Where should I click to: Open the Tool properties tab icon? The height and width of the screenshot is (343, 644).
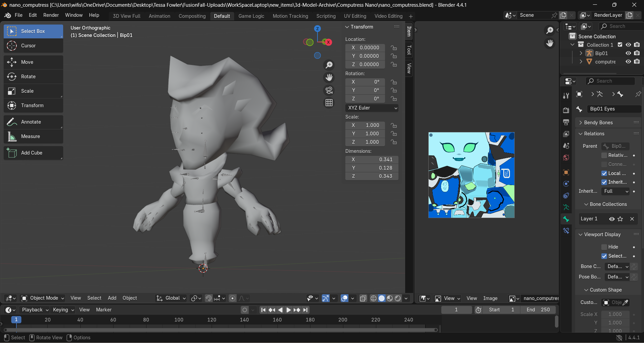(x=566, y=96)
